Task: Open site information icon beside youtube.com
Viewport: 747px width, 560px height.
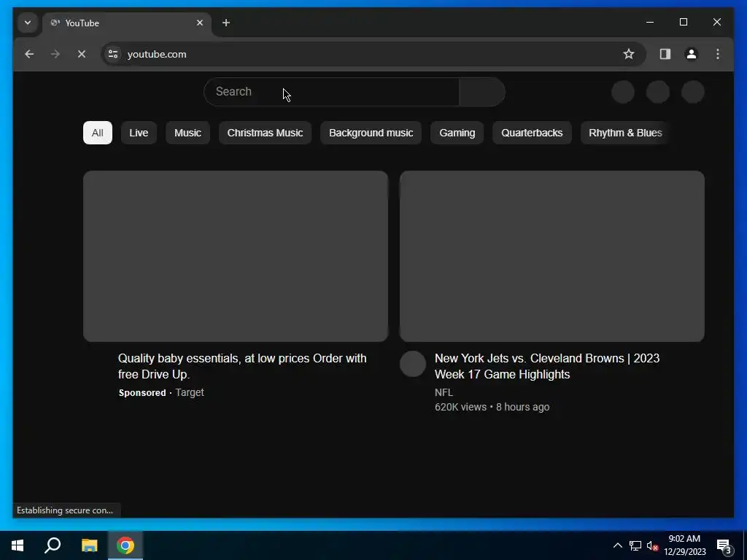Action: coord(113,54)
